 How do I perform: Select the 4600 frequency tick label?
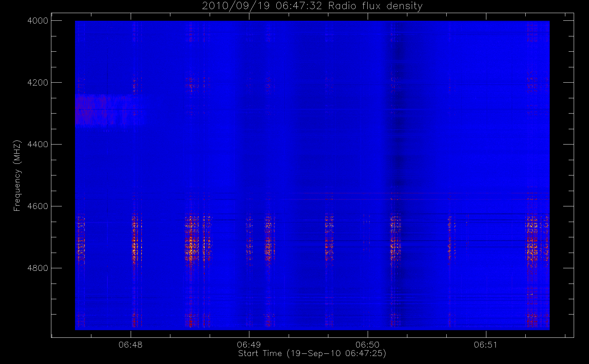(38, 206)
